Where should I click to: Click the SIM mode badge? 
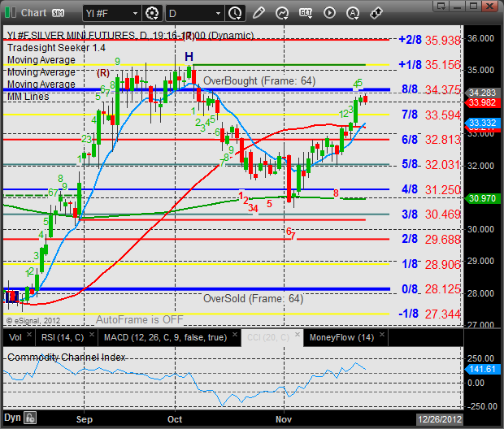(x=58, y=13)
